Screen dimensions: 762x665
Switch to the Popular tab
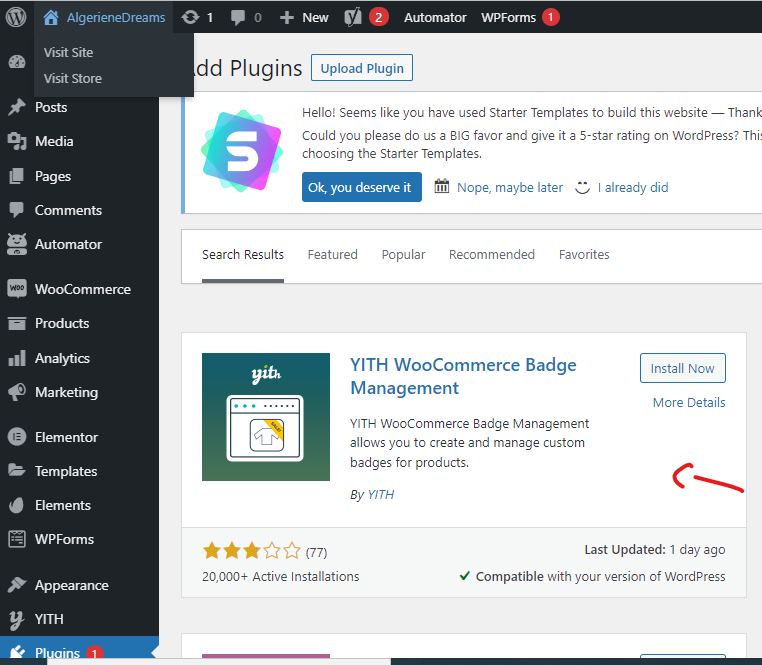point(403,255)
